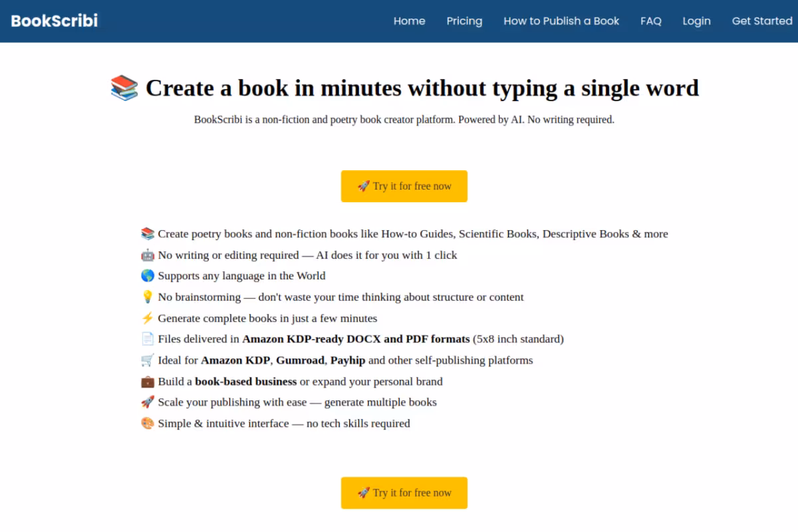This screenshot has width=798, height=532.
Task: Click Get Started in navigation
Action: click(762, 21)
